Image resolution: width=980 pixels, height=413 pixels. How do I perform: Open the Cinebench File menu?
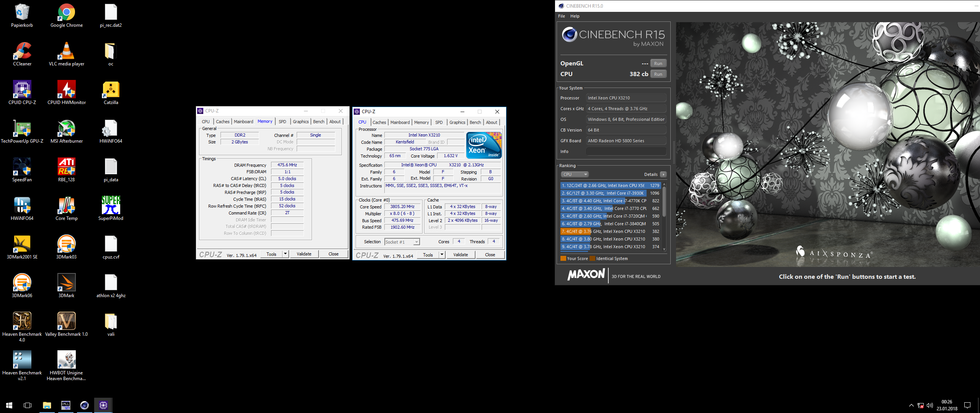[x=562, y=16]
